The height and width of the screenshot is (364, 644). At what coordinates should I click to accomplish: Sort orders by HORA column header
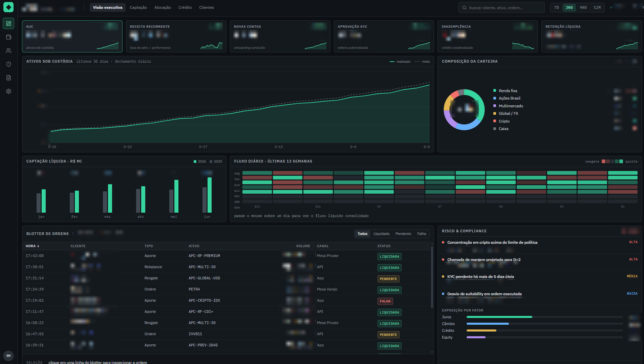pos(33,246)
